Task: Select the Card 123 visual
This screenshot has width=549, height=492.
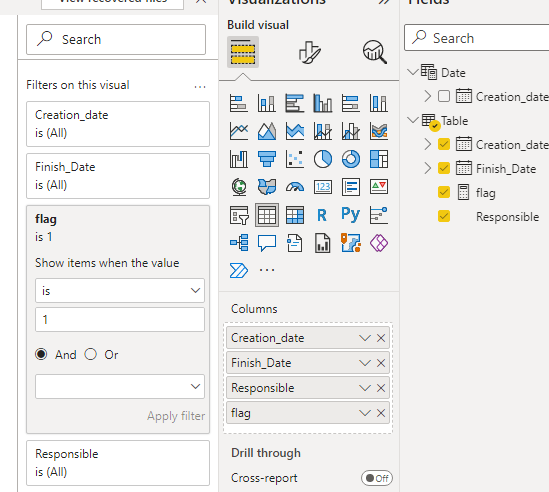Action: [x=323, y=187]
